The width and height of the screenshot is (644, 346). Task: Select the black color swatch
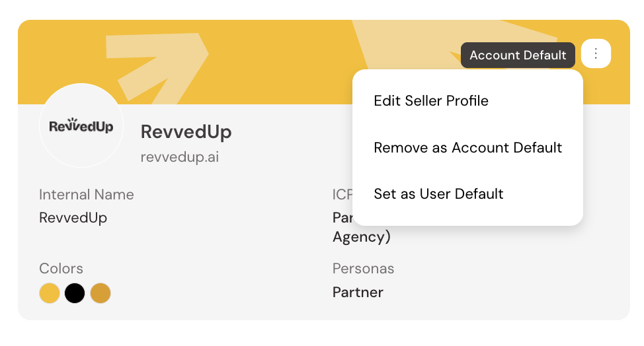[x=75, y=293]
